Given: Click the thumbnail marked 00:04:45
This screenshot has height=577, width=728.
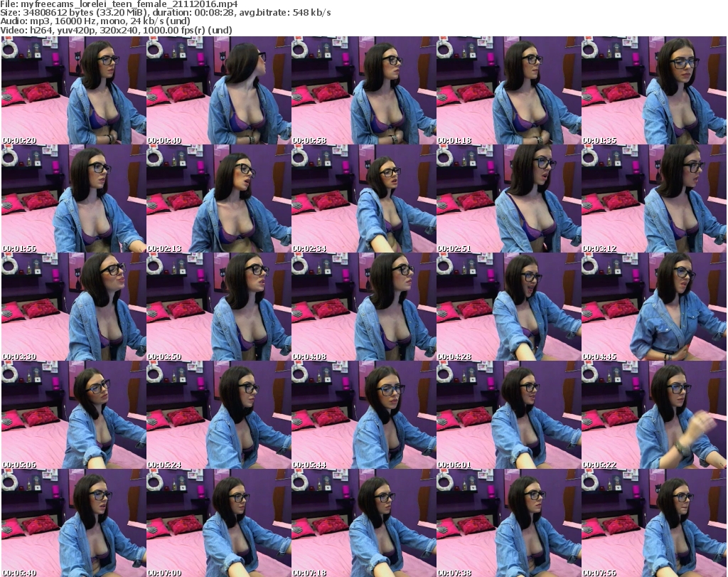Looking at the screenshot, I should [x=654, y=307].
